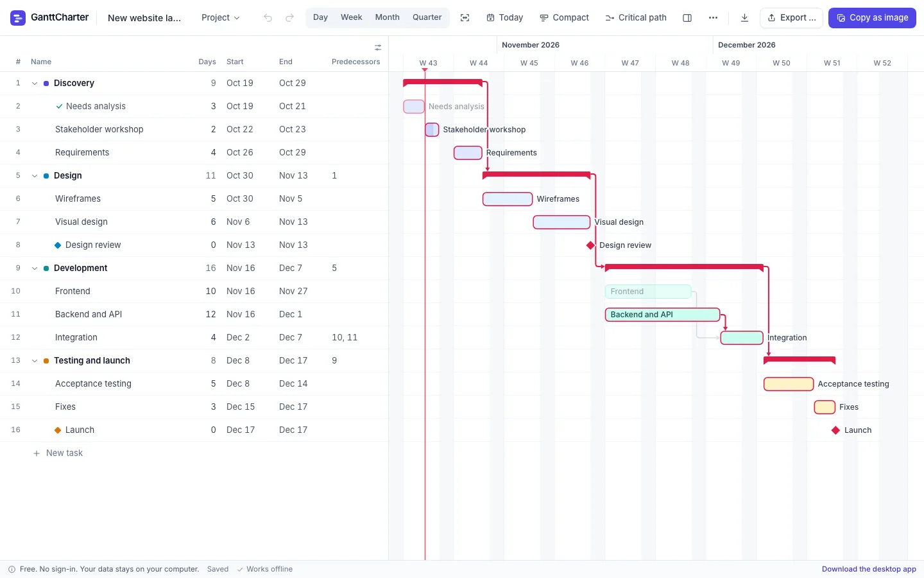
Task: Toggle Critical path highlighting
Action: click(636, 18)
